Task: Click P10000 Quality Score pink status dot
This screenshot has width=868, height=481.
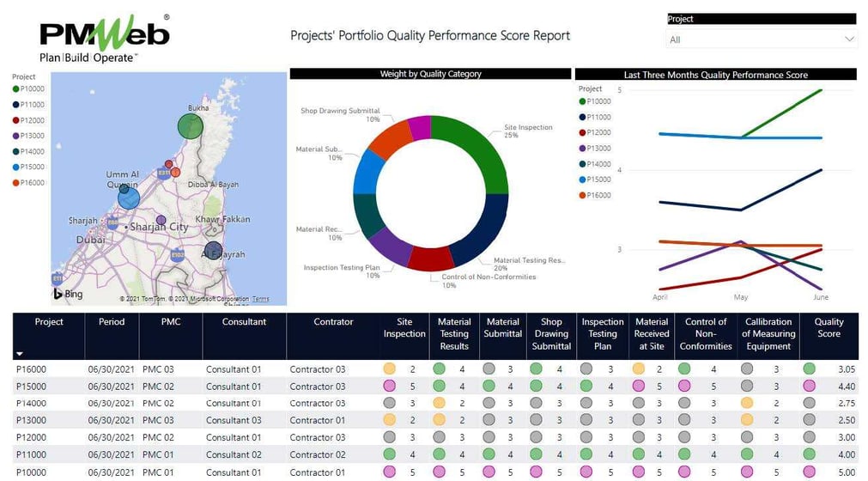Action: pyautogui.click(x=809, y=472)
